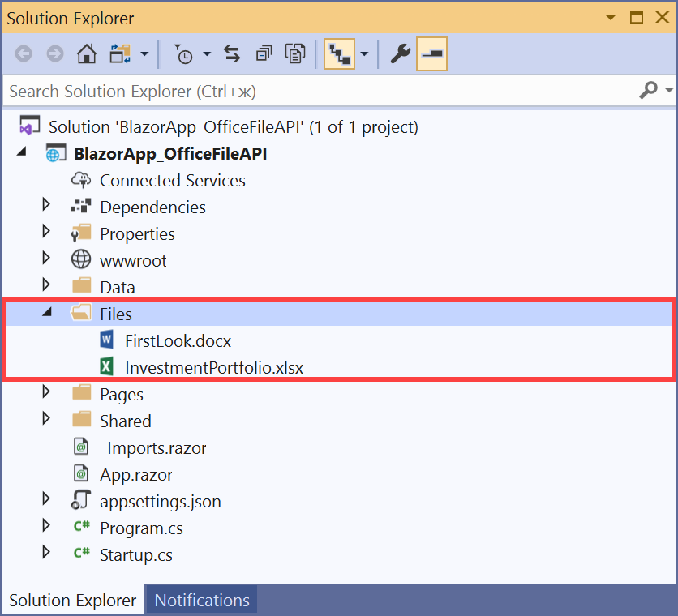Image resolution: width=678 pixels, height=616 pixels.
Task: Switch to the Solution Explorer bottom tab
Action: coord(72,600)
